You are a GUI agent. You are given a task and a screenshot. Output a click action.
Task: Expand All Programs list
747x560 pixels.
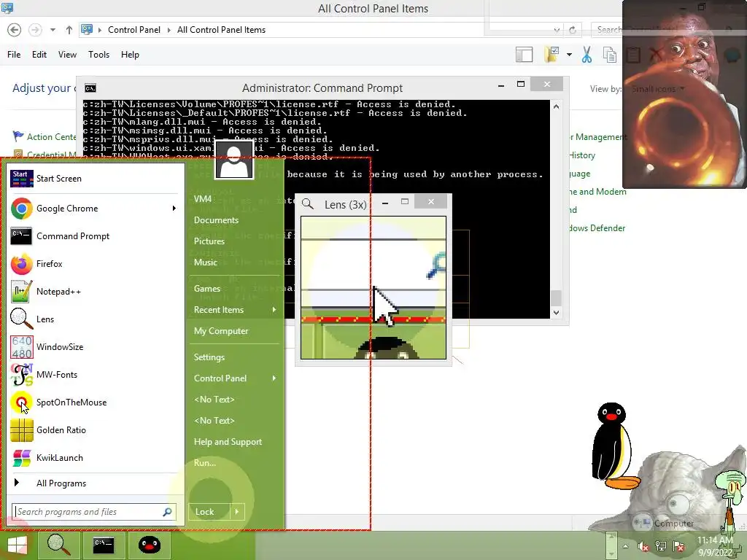pos(96,483)
